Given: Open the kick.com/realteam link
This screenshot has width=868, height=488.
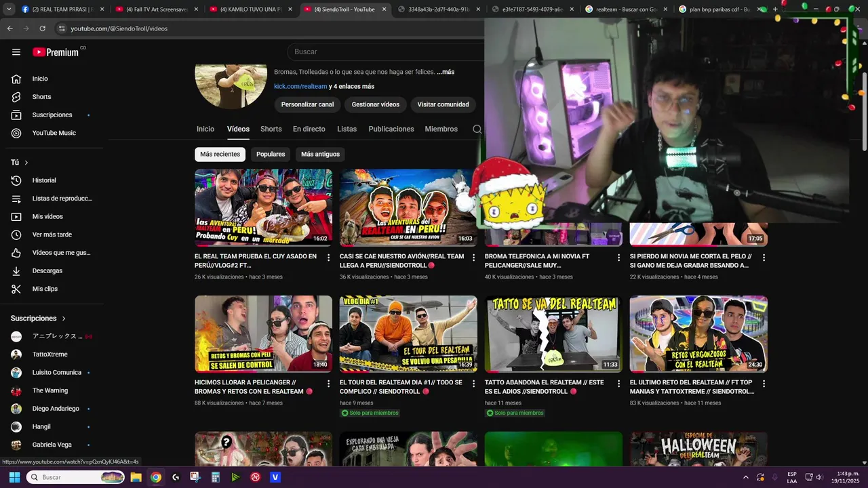Looking at the screenshot, I should click(x=300, y=87).
